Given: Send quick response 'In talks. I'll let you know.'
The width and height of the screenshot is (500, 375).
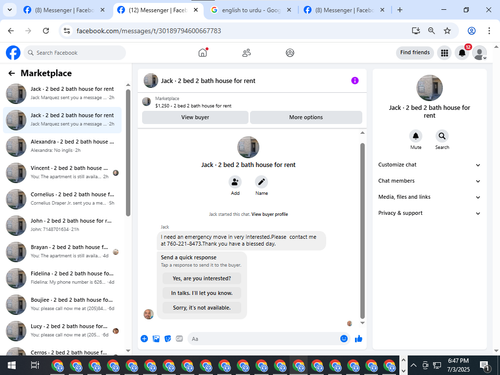Looking at the screenshot, I should pos(202,293).
